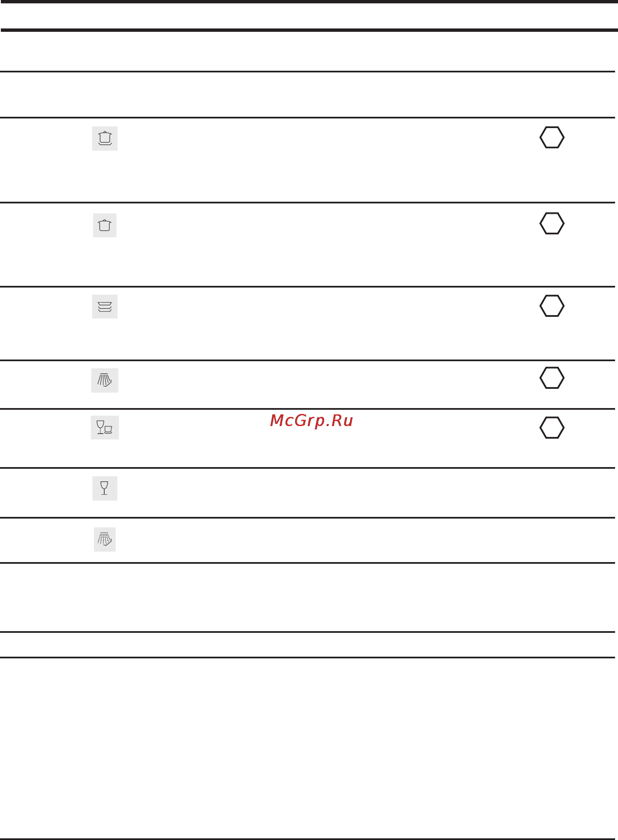The height and width of the screenshot is (840, 618).
Task: Click the narrow empty row at table bottom
Action: pyautogui.click(x=308, y=645)
